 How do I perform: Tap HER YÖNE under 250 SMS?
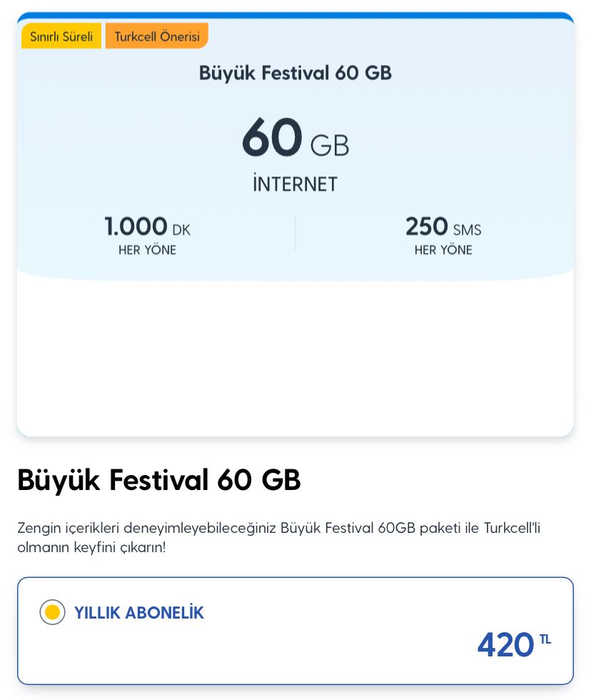point(443,250)
